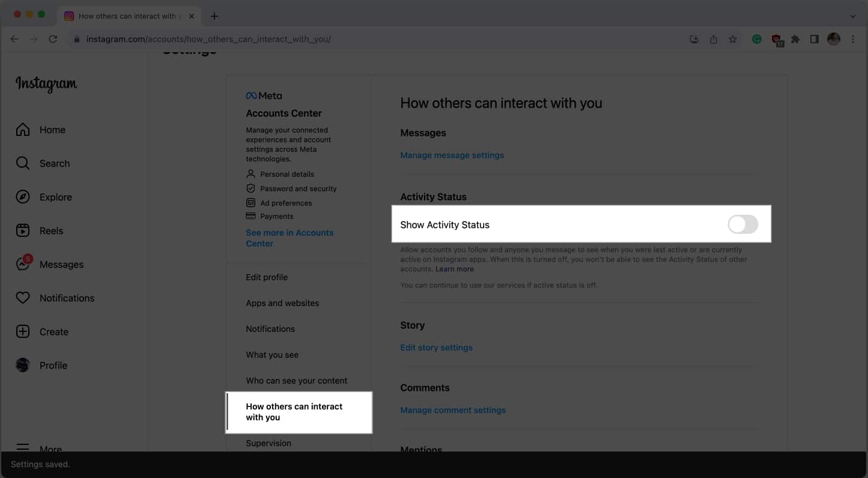Screen dimensions: 868x478
Task: Open Notifications heart icon
Action: pyautogui.click(x=23, y=298)
